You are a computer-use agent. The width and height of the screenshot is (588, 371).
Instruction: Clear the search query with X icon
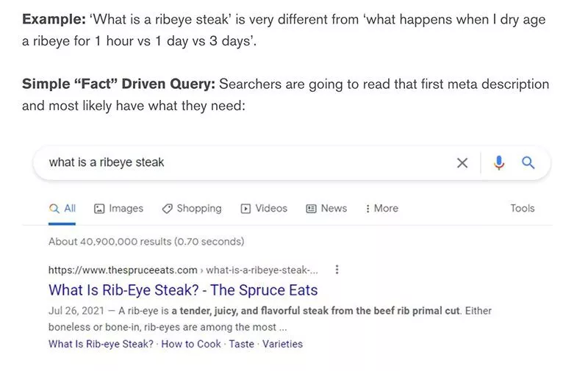pyautogui.click(x=462, y=163)
